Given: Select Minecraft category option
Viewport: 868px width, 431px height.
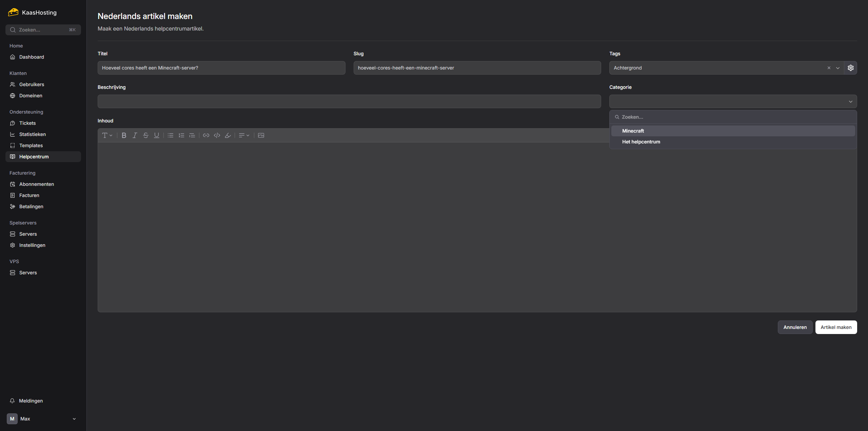Looking at the screenshot, I should 633,131.
